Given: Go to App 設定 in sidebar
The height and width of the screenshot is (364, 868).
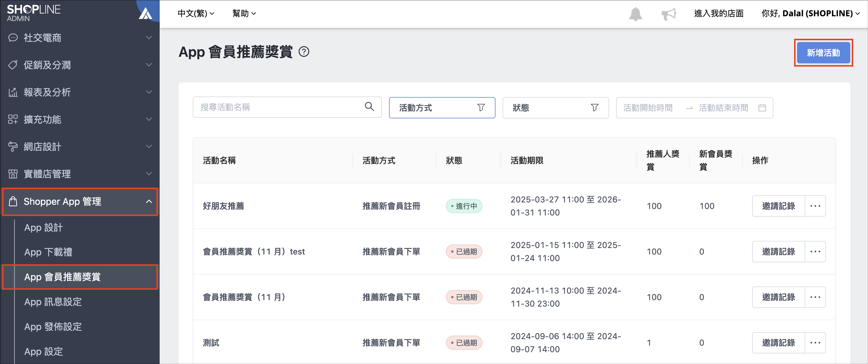Looking at the screenshot, I should 43,352.
